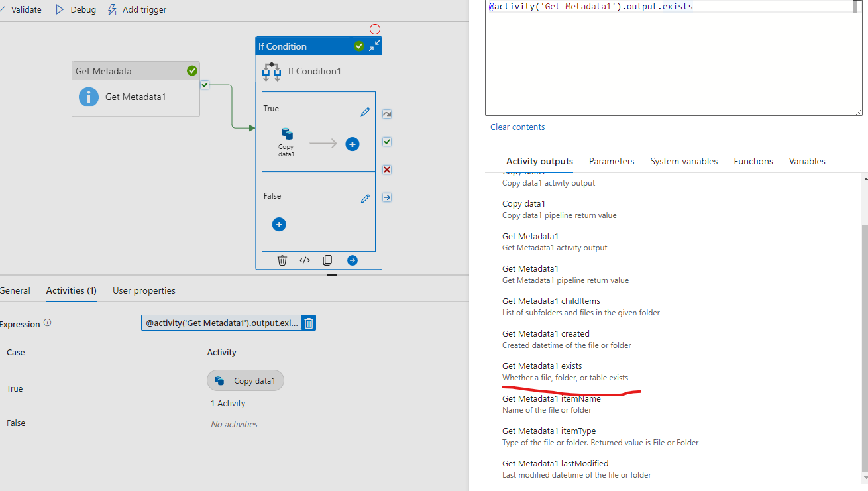Open code view of If Condition1

(x=305, y=260)
